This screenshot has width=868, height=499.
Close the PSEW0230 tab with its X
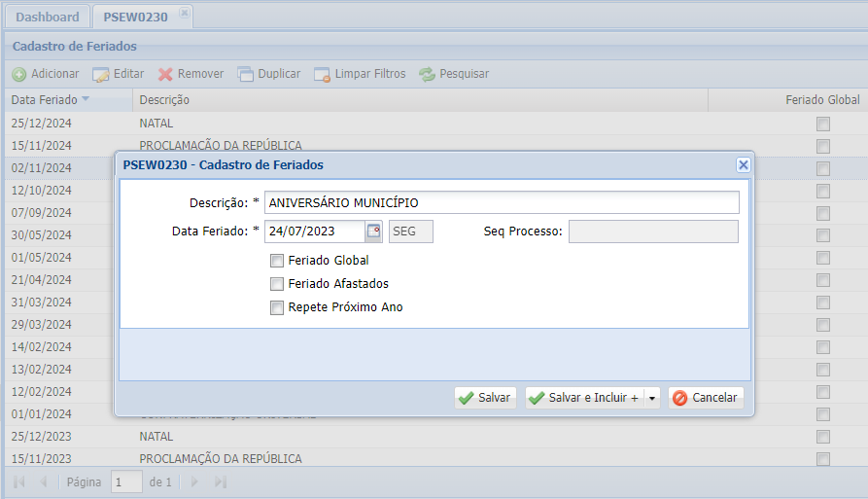pyautogui.click(x=185, y=15)
